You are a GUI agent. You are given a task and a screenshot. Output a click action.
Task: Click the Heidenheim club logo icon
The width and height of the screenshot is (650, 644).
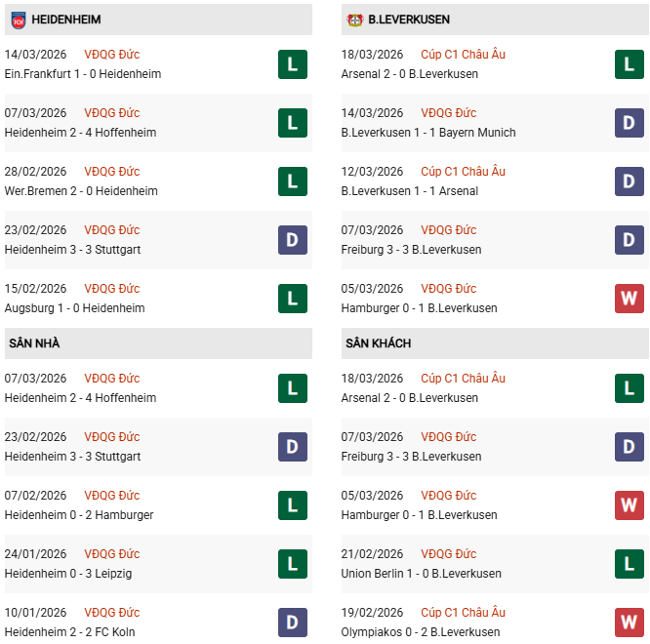pyautogui.click(x=19, y=20)
